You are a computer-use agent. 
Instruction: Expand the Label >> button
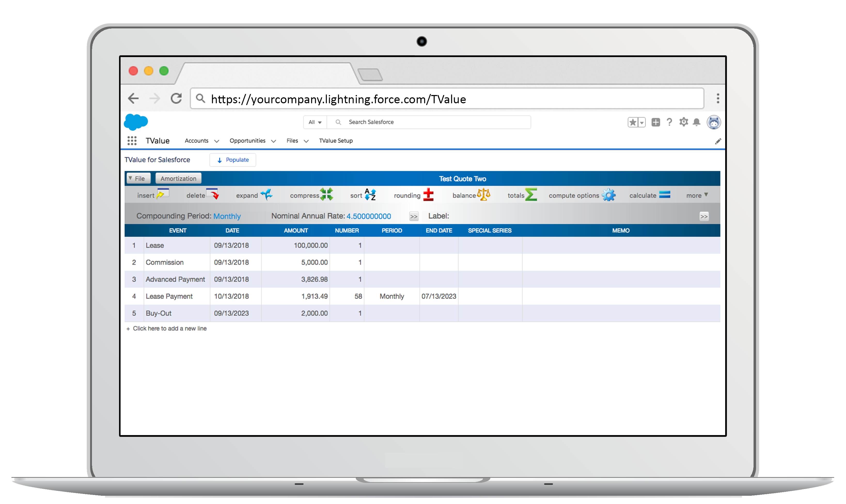[x=704, y=216]
